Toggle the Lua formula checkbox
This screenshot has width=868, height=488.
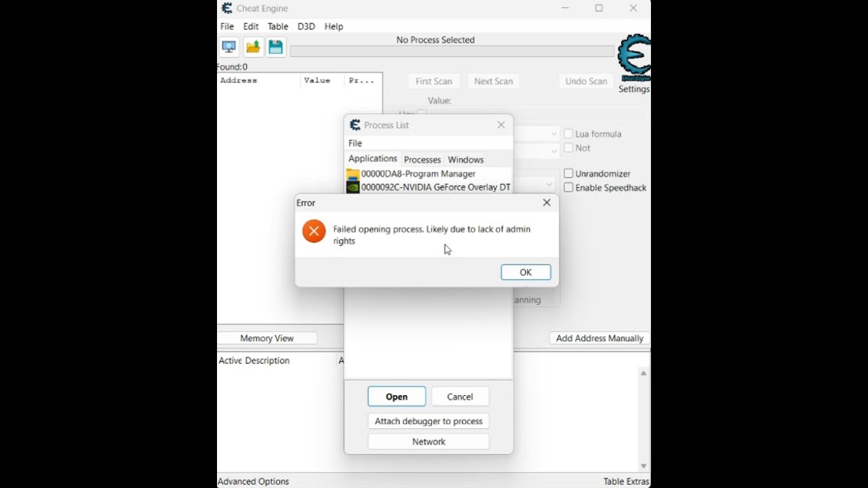point(568,134)
